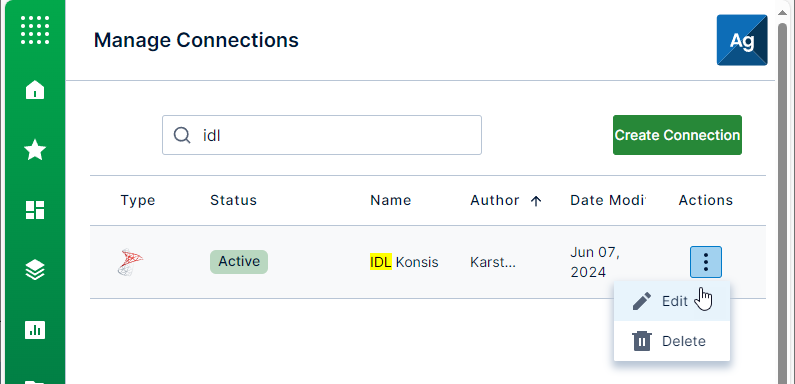Sort by the Author column arrow
The image size is (795, 384).
click(x=536, y=201)
